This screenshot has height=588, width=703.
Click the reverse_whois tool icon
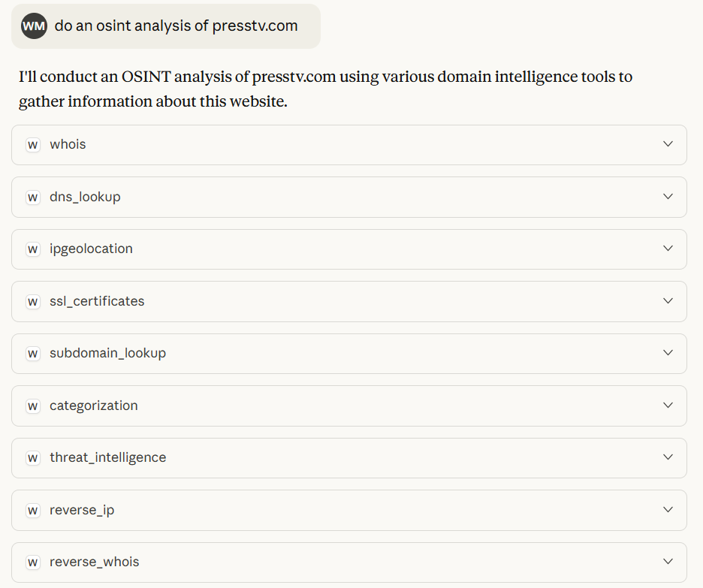(33, 562)
